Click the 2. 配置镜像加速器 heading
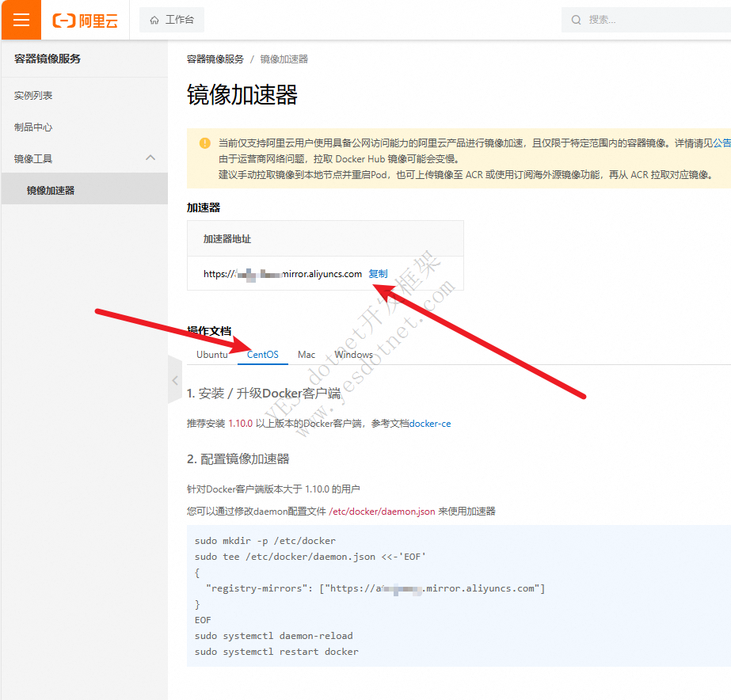731x700 pixels. (238, 459)
